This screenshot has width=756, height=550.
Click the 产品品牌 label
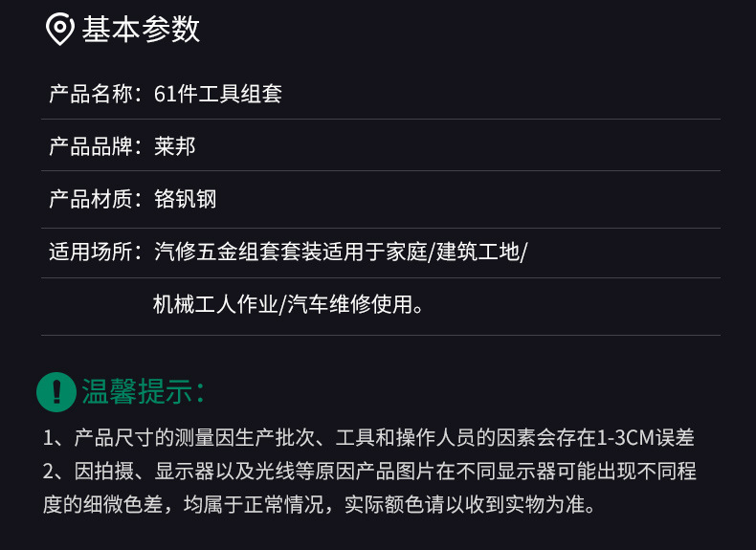click(x=94, y=146)
